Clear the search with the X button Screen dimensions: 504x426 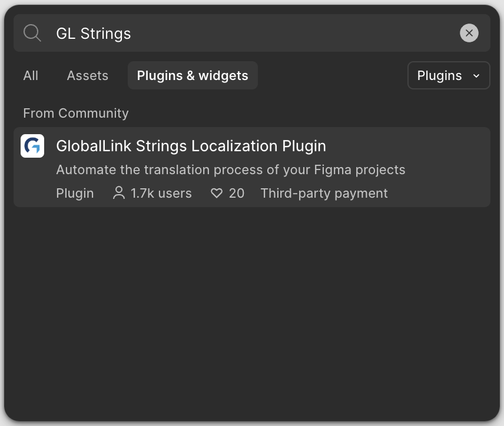pos(469,33)
